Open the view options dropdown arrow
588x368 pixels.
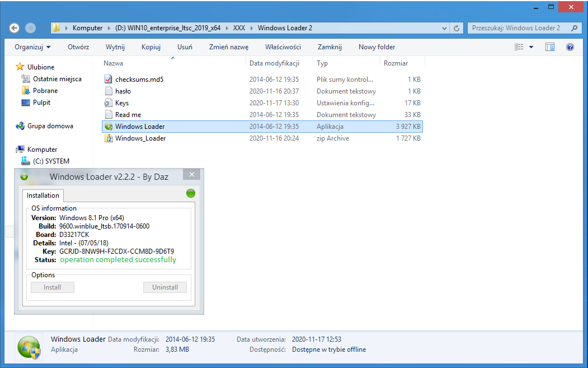coord(531,47)
